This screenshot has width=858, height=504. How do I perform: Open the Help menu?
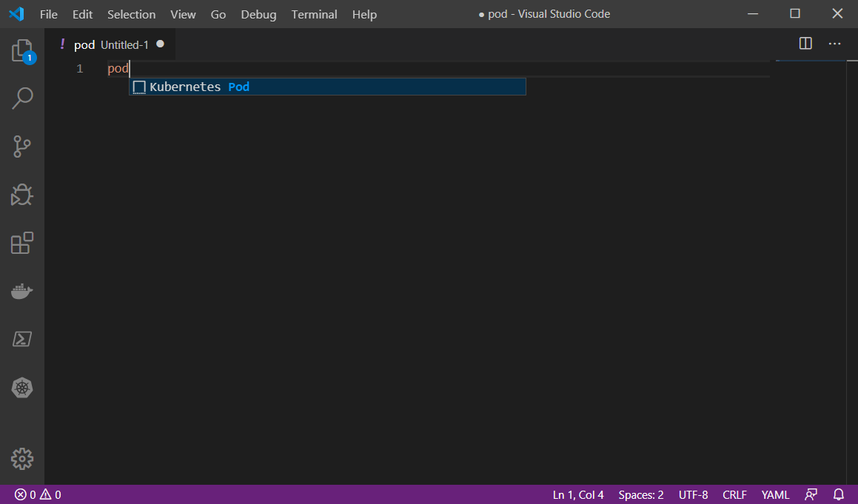tap(364, 14)
